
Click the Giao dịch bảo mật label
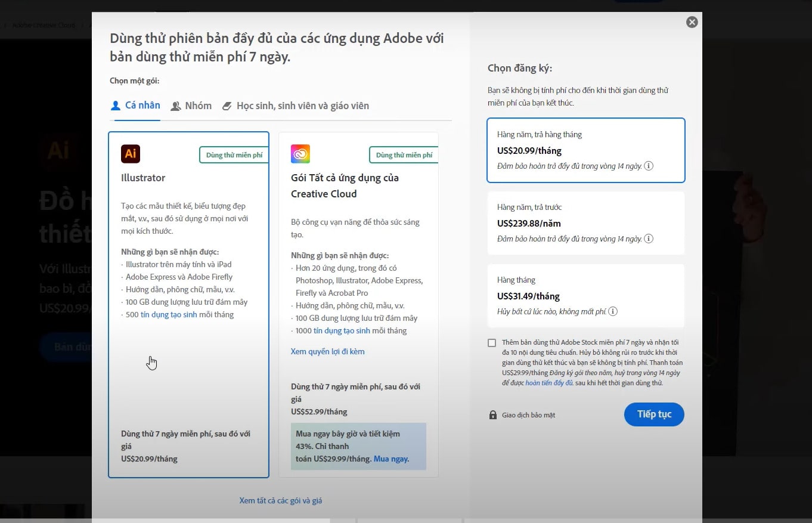(x=529, y=415)
